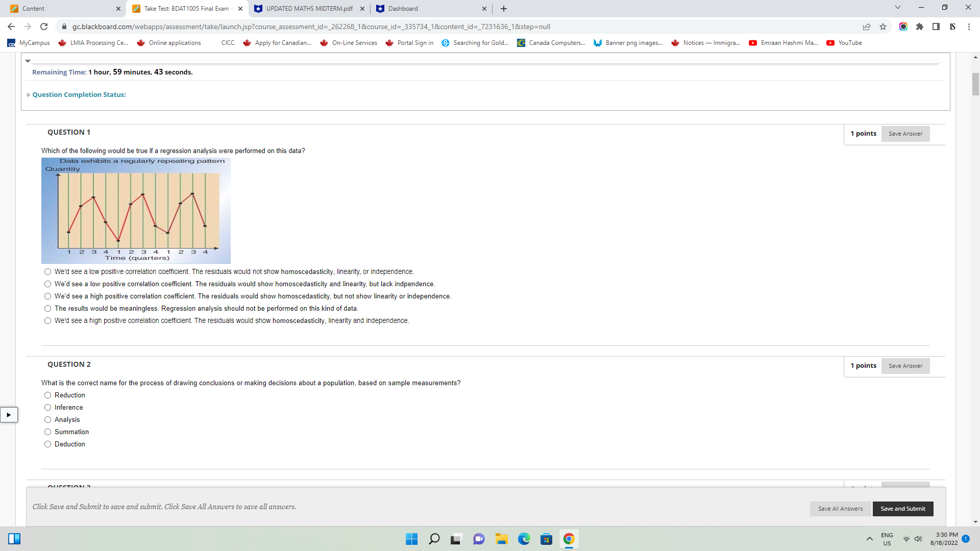Select the Deduction answer option
This screenshot has height=551, width=980.
click(47, 444)
